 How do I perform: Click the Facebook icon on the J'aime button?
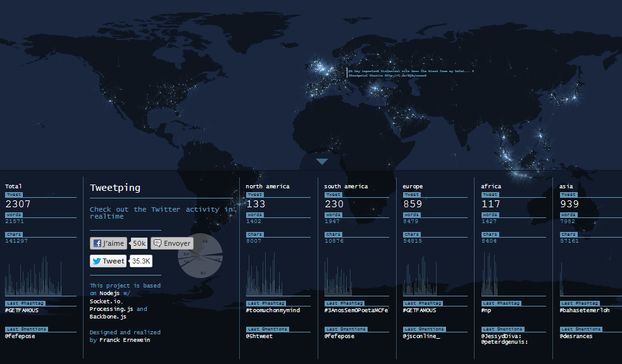97,243
